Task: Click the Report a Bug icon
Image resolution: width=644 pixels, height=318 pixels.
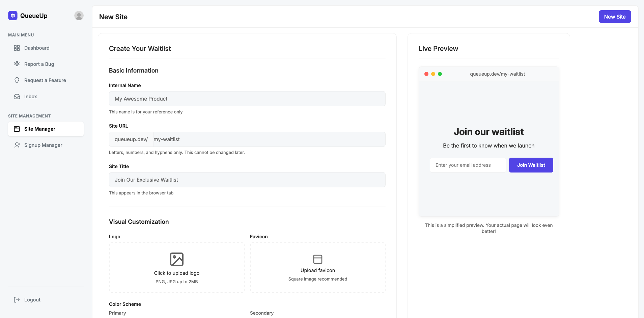Action: (x=17, y=64)
